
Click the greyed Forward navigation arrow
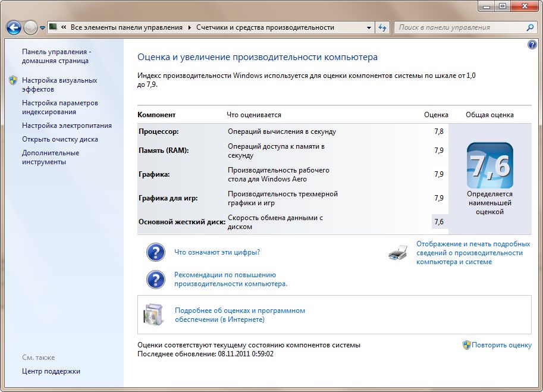coord(30,28)
